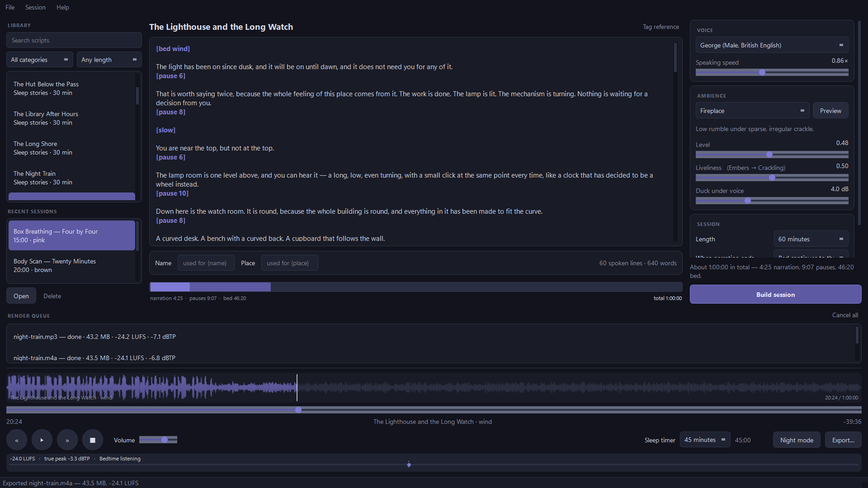Click the rewind playback button
The width and height of the screenshot is (868, 488).
pyautogui.click(x=17, y=440)
